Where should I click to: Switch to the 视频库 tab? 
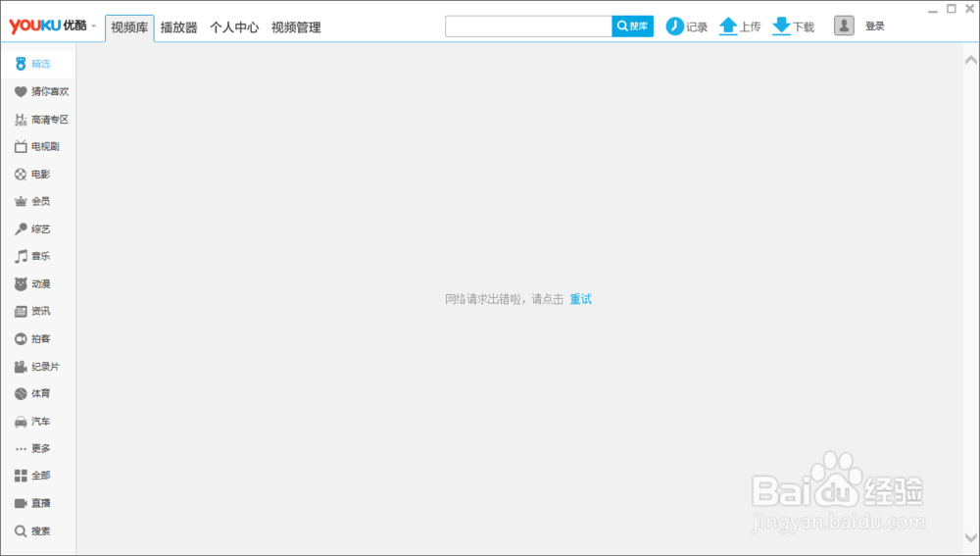coord(129,27)
